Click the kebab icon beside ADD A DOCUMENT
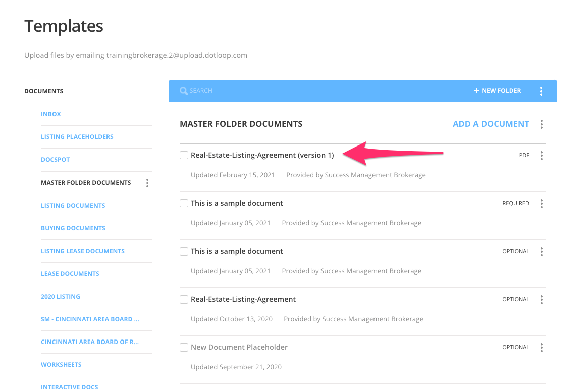588x389 pixels. [541, 124]
